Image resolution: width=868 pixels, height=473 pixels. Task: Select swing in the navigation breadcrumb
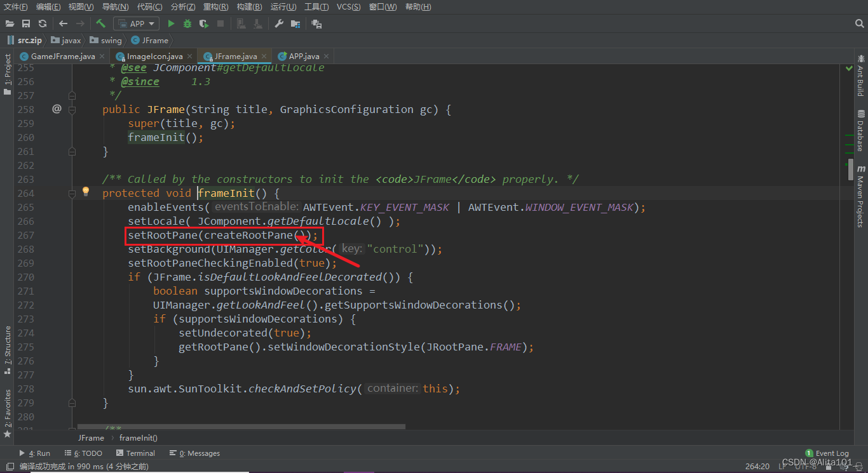click(105, 40)
